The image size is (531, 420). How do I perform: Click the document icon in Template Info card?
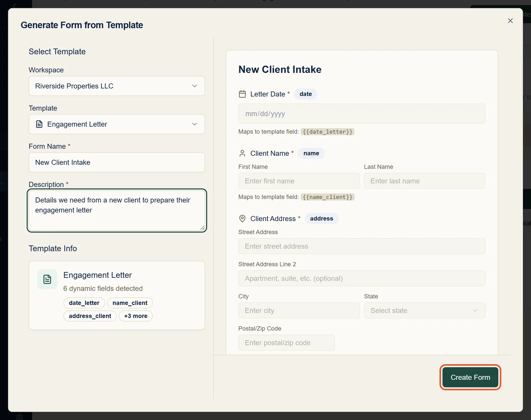click(47, 279)
